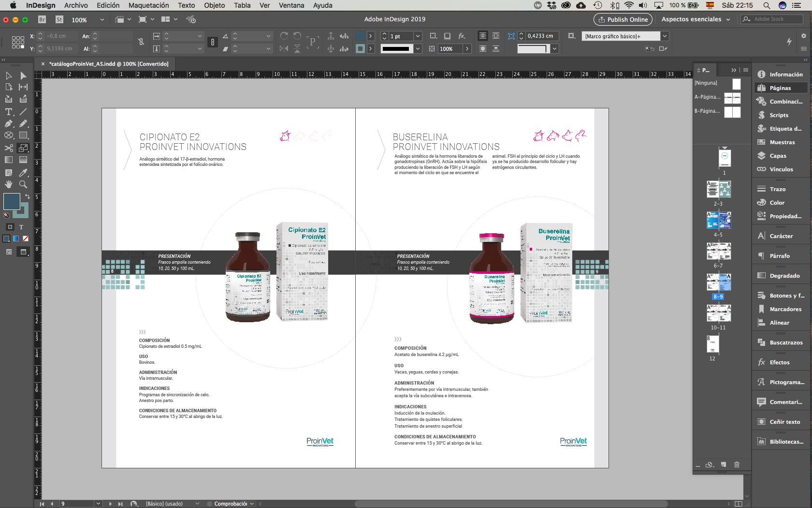The image size is (812, 508).
Task: Open stroke weight 1 pt dropdown
Action: click(x=418, y=36)
